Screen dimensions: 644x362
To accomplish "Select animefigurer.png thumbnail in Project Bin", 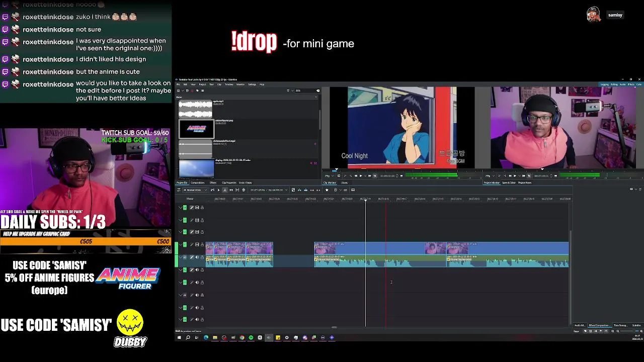I will coord(197,129).
